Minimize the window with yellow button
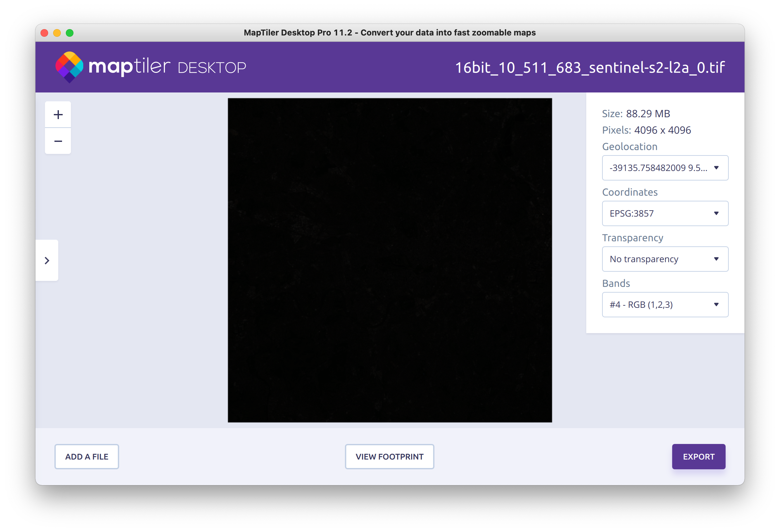The image size is (780, 532). click(57, 33)
